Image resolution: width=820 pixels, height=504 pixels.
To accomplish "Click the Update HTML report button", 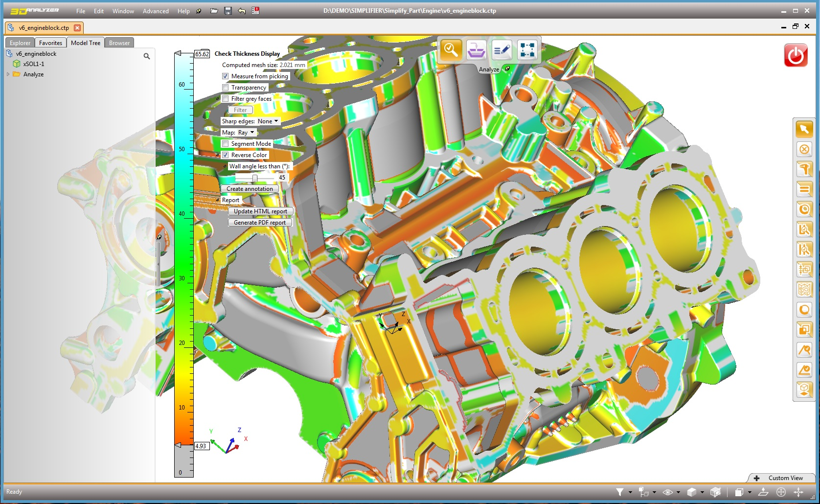I will pyautogui.click(x=260, y=211).
